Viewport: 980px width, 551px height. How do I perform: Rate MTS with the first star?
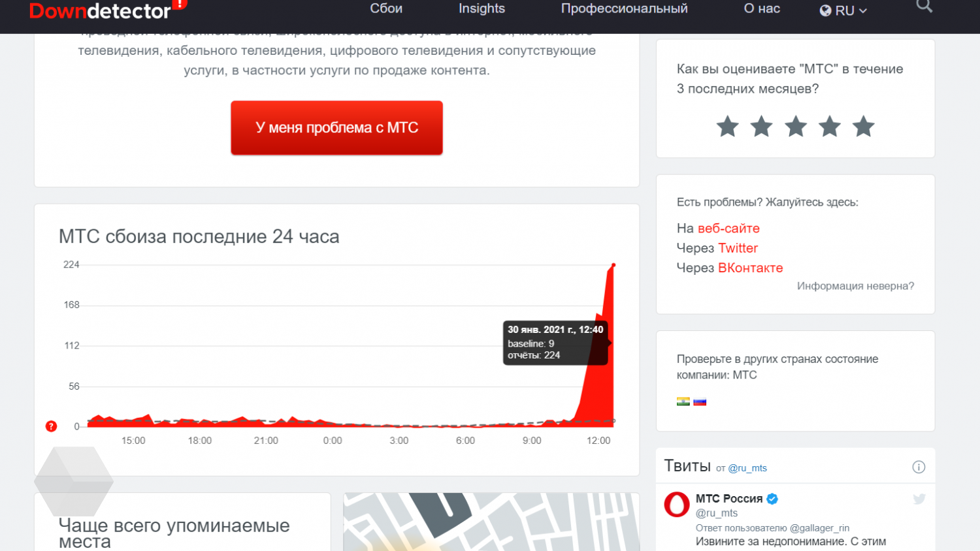(727, 126)
